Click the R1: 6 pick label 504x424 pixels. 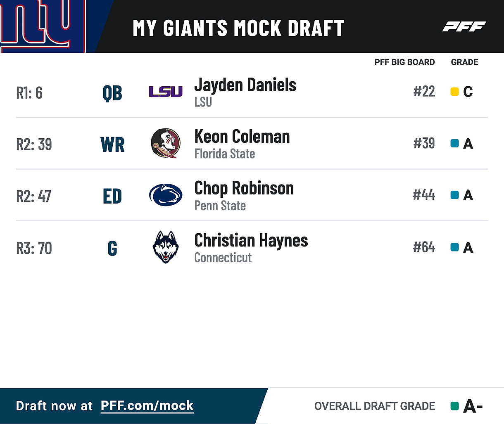tap(29, 93)
